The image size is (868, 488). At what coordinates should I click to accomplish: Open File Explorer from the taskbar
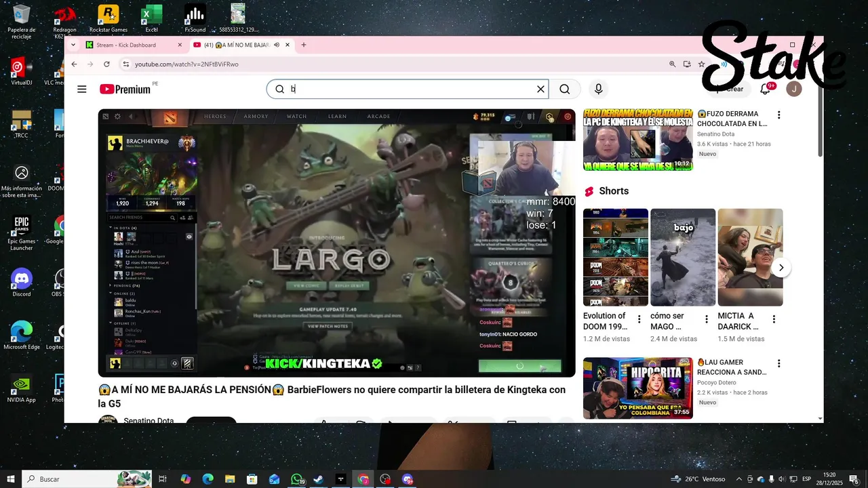[230, 479]
